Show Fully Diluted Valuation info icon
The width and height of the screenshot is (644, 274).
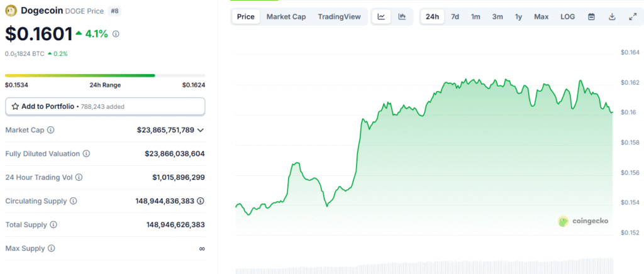tap(86, 154)
